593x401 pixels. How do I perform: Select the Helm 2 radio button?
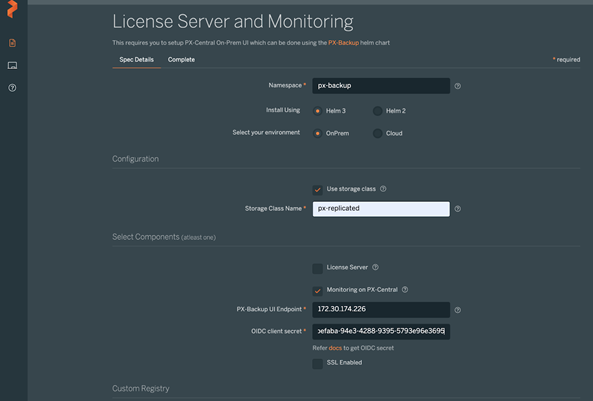tap(377, 111)
